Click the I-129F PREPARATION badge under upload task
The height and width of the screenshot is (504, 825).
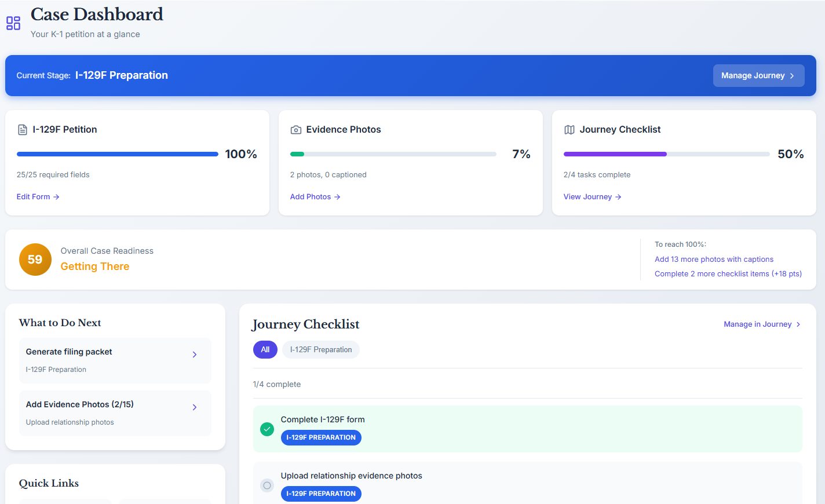coord(321,494)
